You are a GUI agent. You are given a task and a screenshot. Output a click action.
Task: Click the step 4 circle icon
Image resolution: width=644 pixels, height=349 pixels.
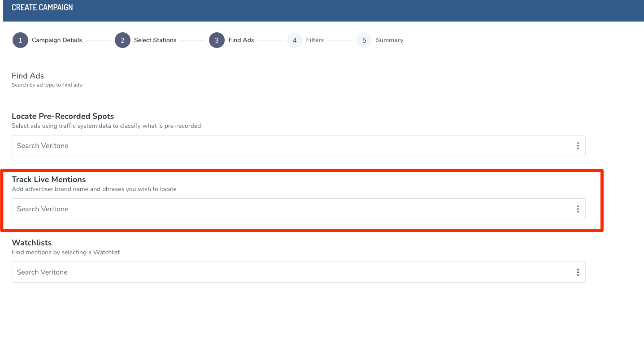(x=295, y=40)
